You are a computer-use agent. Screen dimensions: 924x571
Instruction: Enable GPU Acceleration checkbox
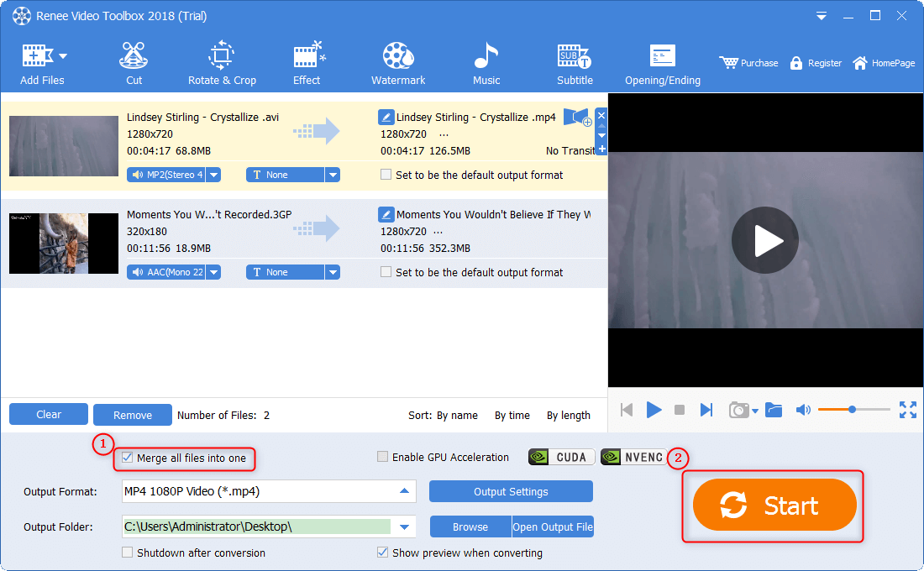coord(383,458)
